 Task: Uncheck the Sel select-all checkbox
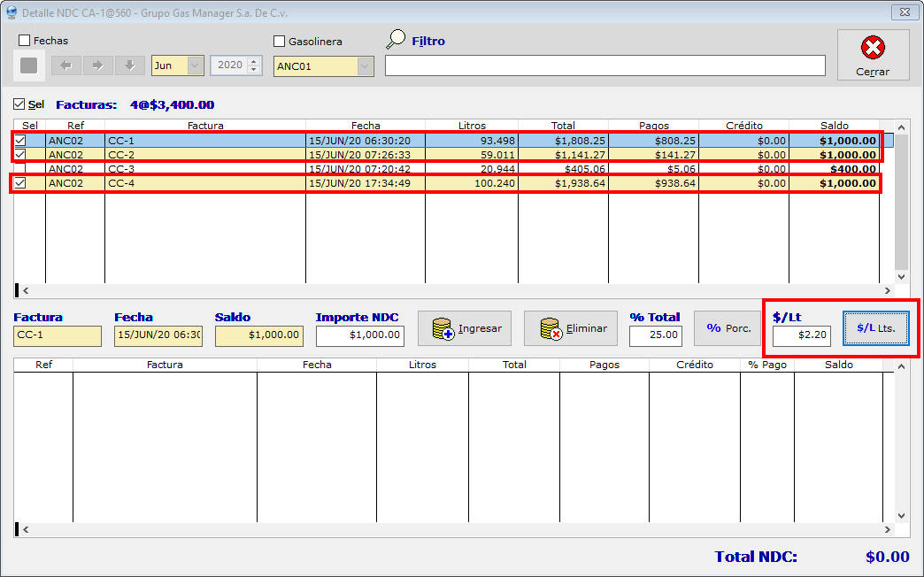[x=19, y=104]
